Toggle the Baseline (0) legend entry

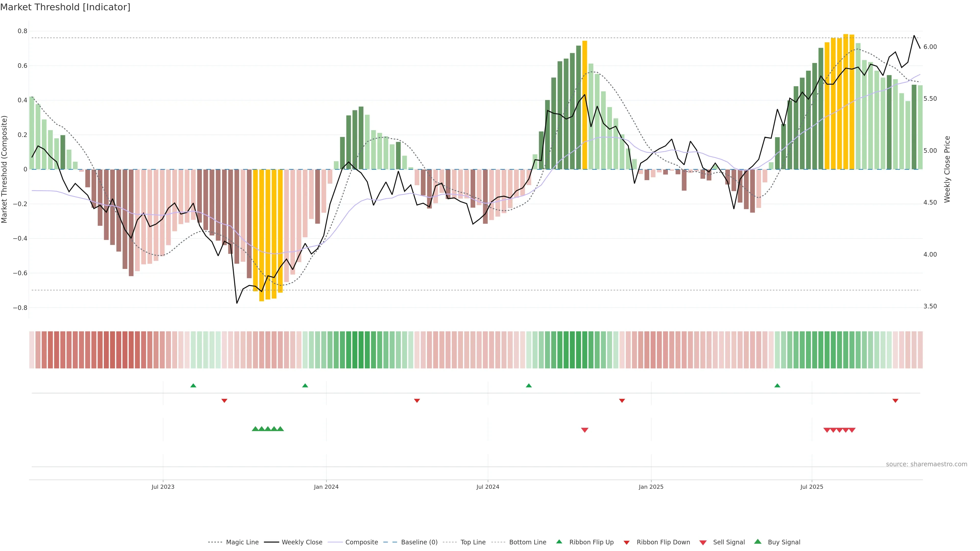pos(419,542)
